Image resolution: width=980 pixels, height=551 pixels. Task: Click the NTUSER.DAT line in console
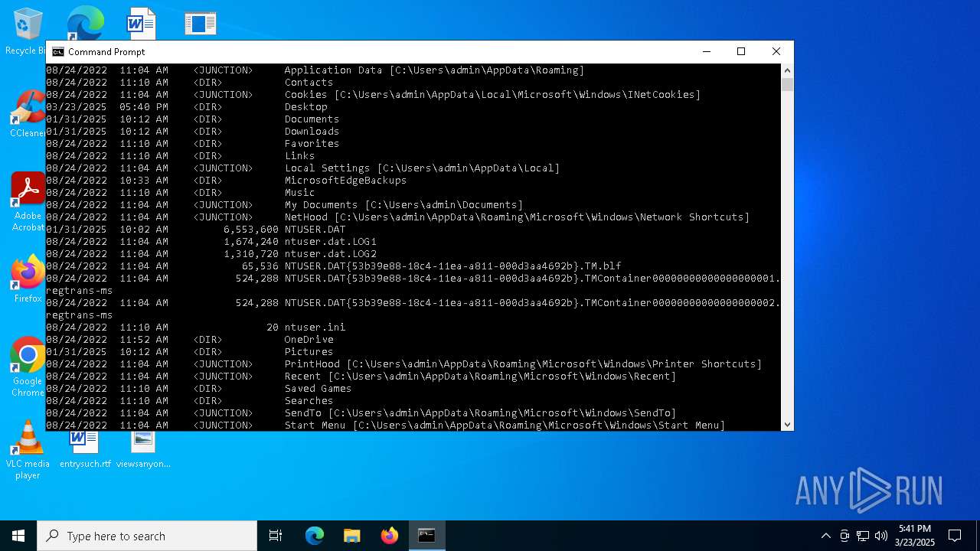(x=196, y=229)
